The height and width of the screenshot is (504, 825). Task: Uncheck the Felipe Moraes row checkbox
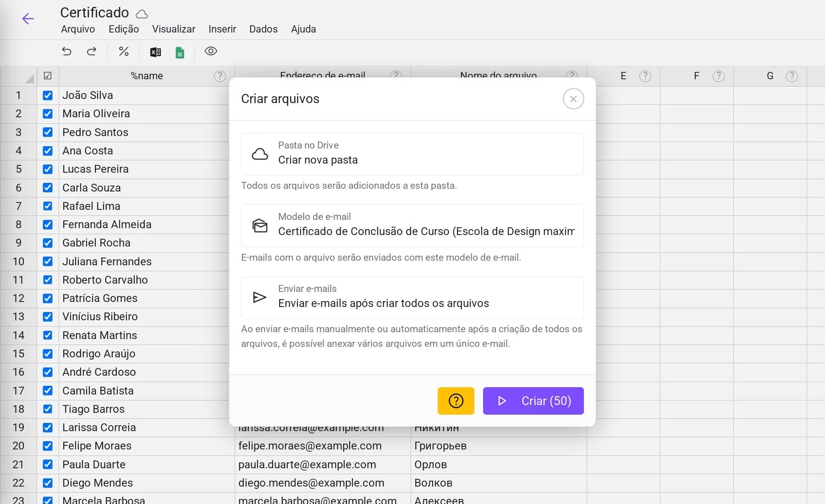48,446
